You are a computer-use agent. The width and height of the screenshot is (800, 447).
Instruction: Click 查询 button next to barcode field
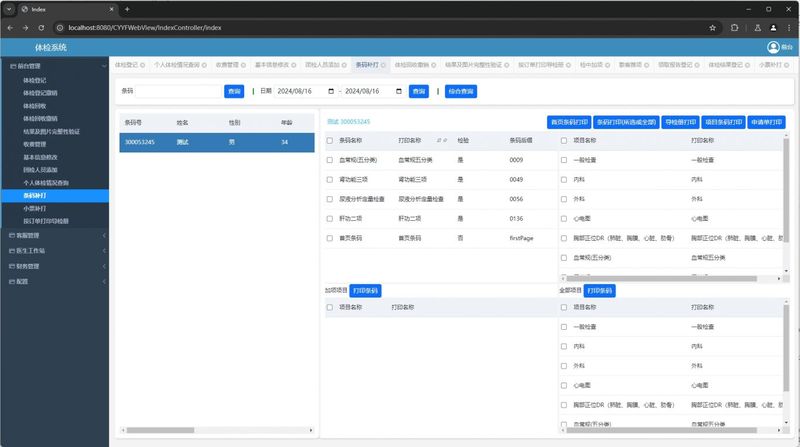(234, 91)
